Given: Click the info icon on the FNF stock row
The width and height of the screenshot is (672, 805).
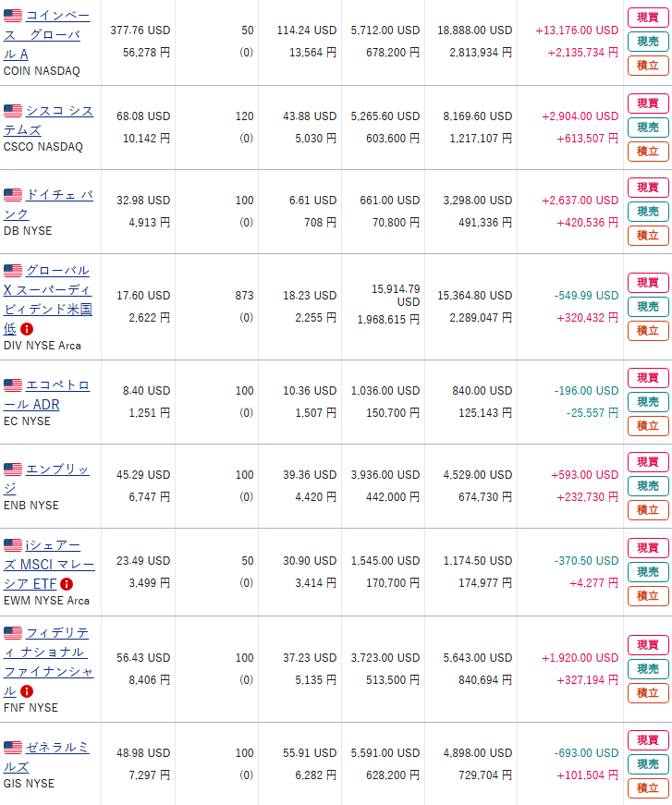Looking at the screenshot, I should pos(27,691).
